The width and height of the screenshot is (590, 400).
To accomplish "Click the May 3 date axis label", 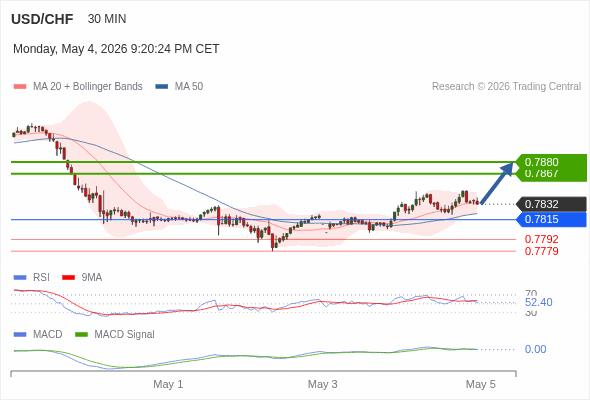I will [x=322, y=385].
